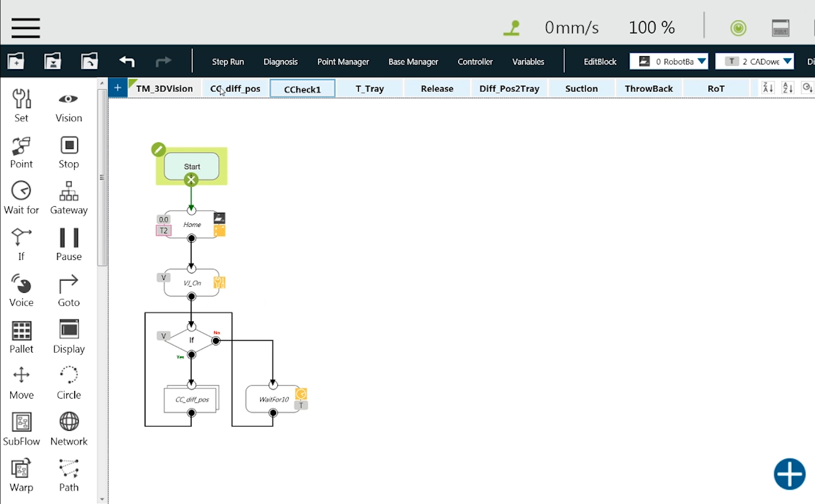
Task: Add a new subflow tab with plus
Action: (117, 88)
